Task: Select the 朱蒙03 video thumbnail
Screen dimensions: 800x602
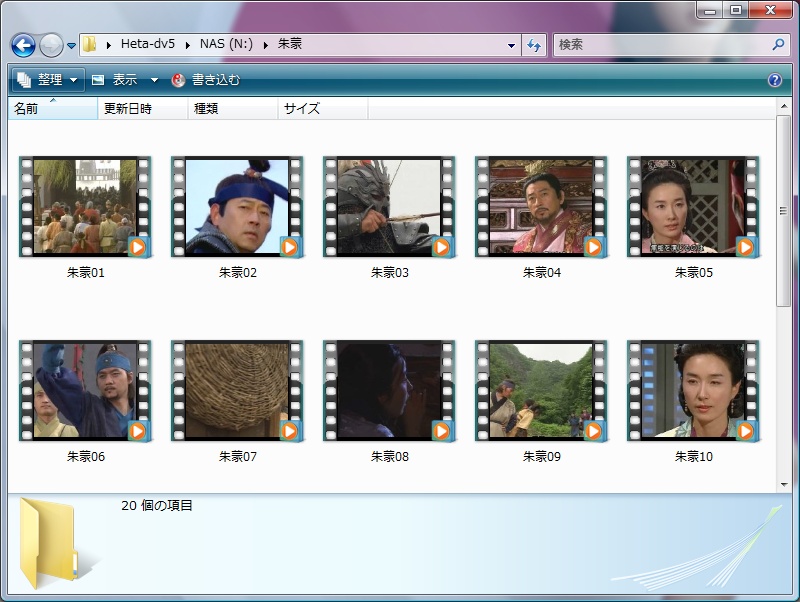Action: (389, 206)
